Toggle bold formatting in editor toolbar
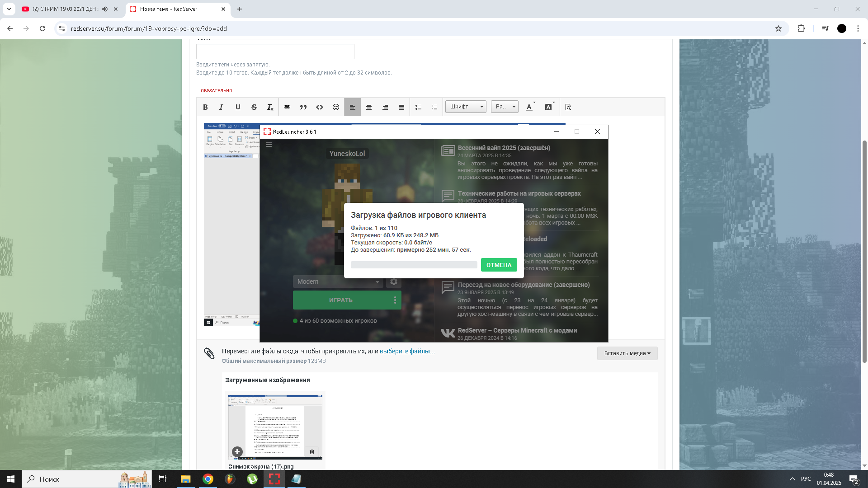Image resolution: width=868 pixels, height=488 pixels. tap(205, 107)
